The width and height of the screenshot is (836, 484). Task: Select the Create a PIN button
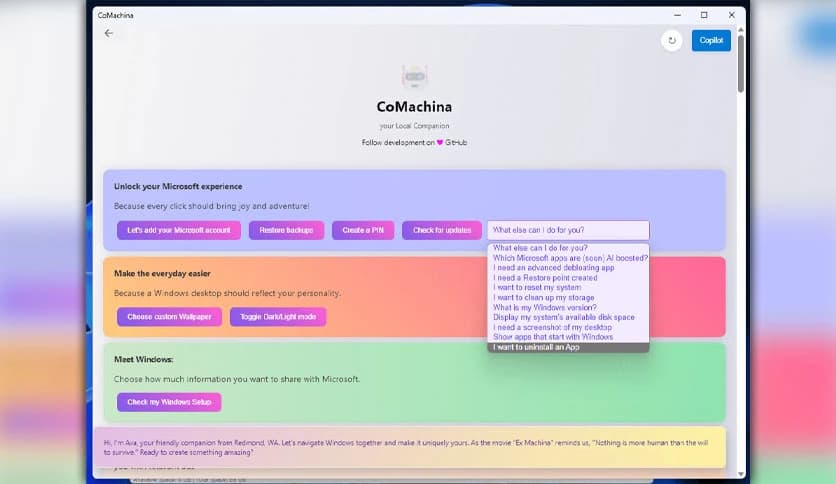coord(364,230)
